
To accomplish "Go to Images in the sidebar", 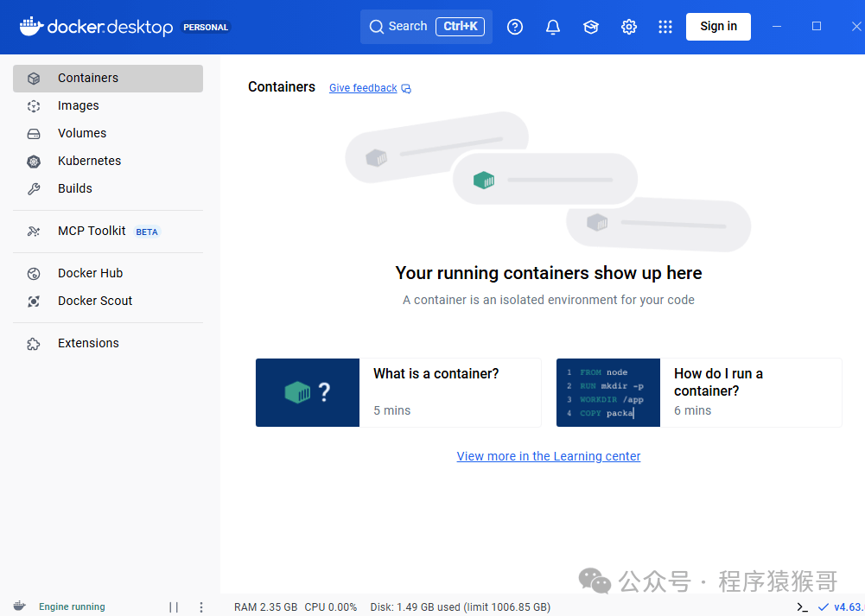I will pos(78,105).
